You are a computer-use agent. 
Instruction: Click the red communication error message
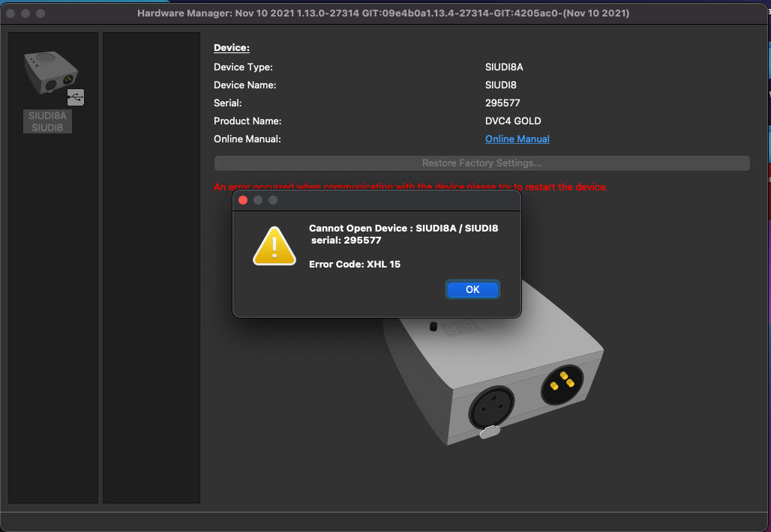pyautogui.click(x=410, y=187)
